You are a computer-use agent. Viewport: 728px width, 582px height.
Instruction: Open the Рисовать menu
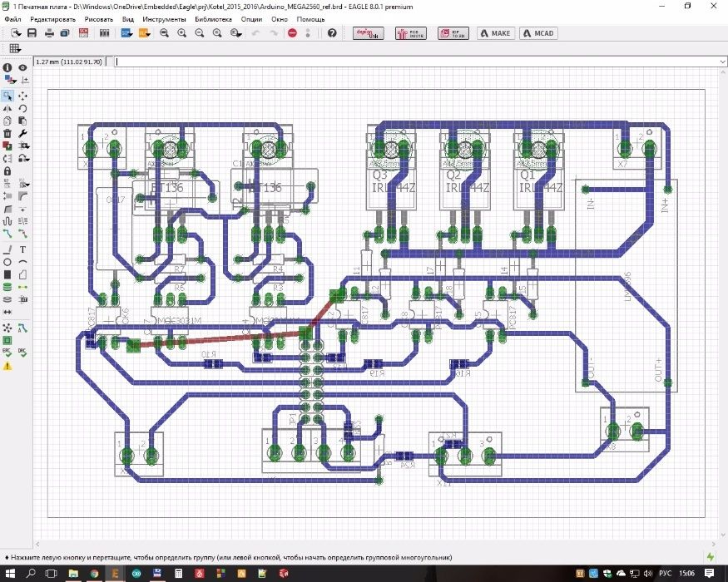99,19
